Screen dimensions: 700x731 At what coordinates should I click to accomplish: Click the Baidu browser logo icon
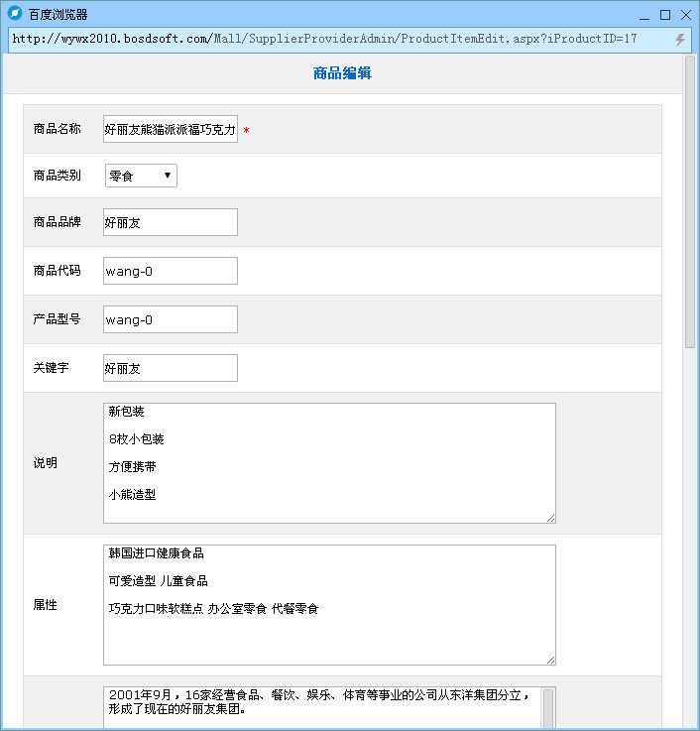15,13
